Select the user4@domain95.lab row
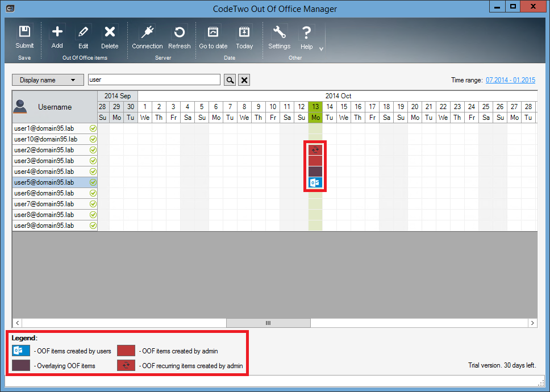 (55, 172)
